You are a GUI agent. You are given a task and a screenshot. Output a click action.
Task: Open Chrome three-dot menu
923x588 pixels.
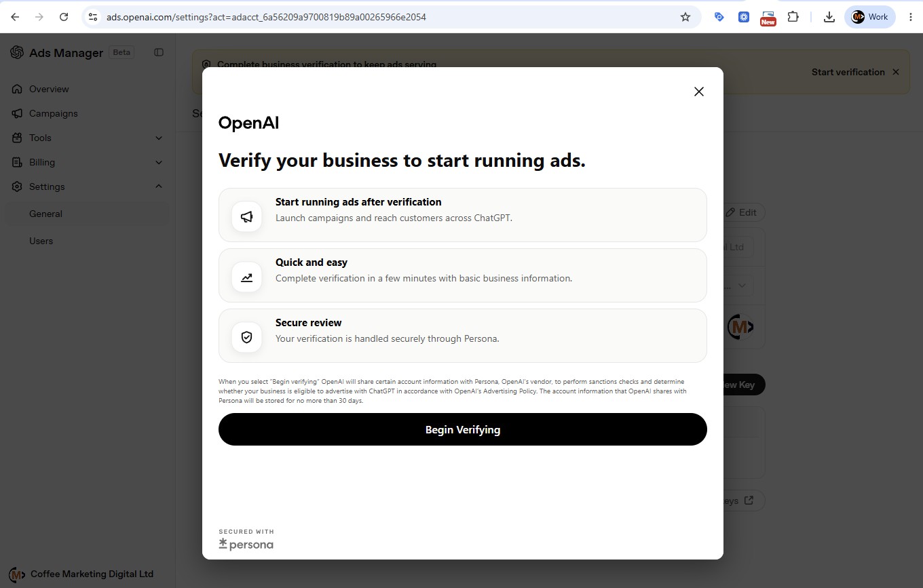pos(910,17)
